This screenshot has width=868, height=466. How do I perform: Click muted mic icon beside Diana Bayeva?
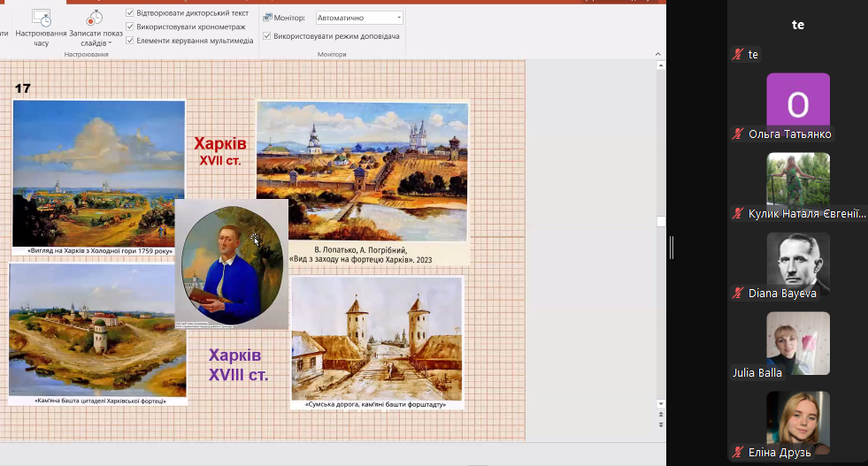[x=737, y=294]
